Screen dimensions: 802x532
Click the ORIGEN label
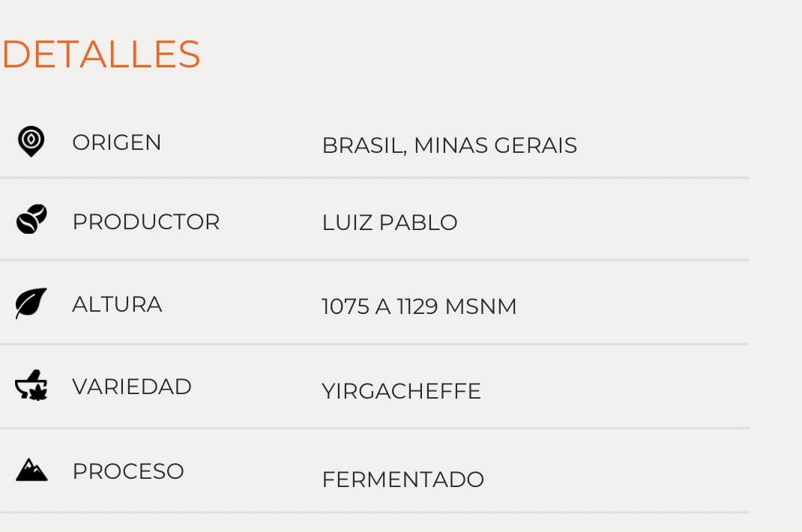click(117, 142)
